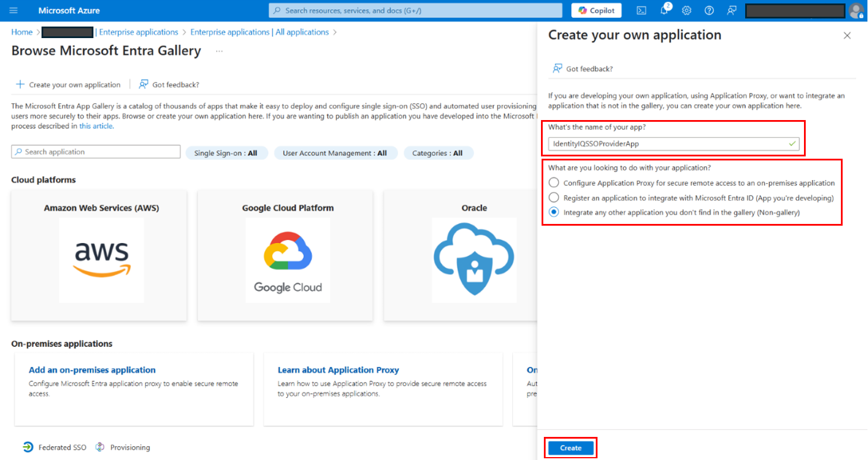Open portal settings gear
This screenshot has height=460, width=868.
click(686, 10)
